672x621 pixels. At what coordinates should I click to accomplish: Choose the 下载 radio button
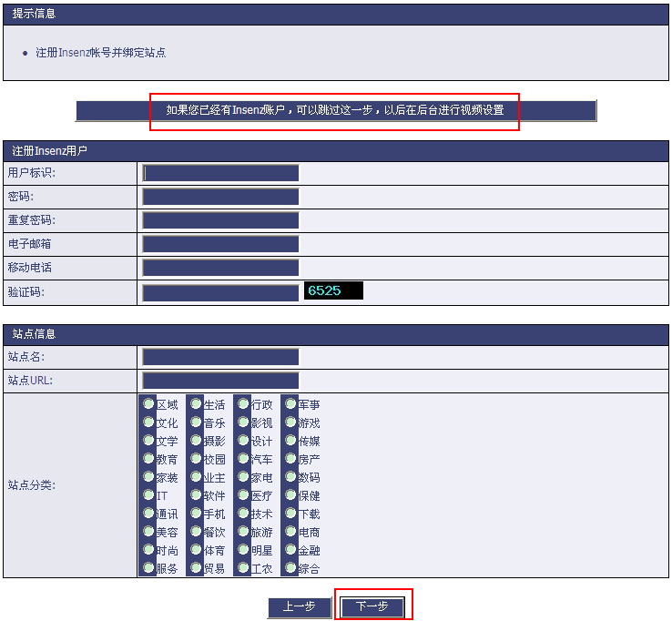point(290,513)
